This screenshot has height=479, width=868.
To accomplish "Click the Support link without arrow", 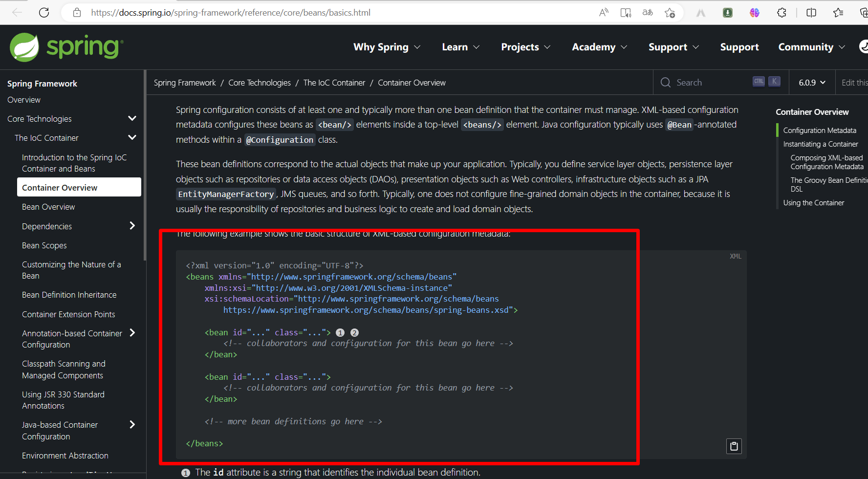I will [x=739, y=47].
